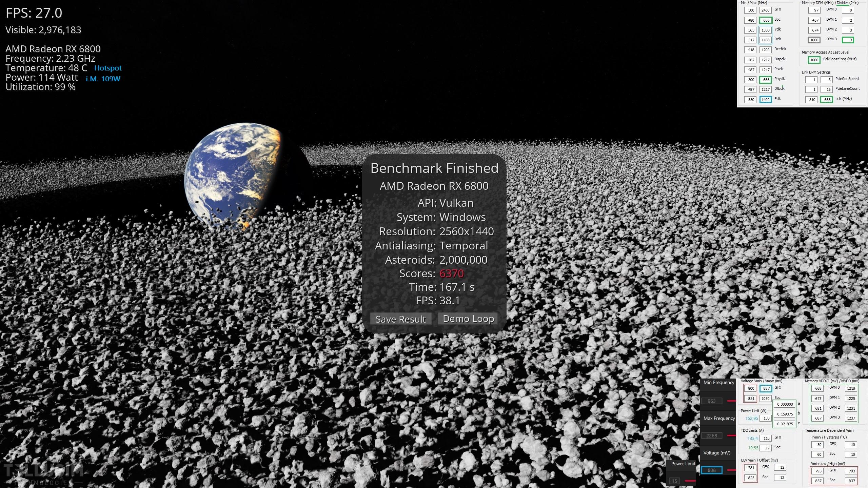This screenshot has height=488, width=868.
Task: Click the Save Result button
Action: tap(400, 319)
